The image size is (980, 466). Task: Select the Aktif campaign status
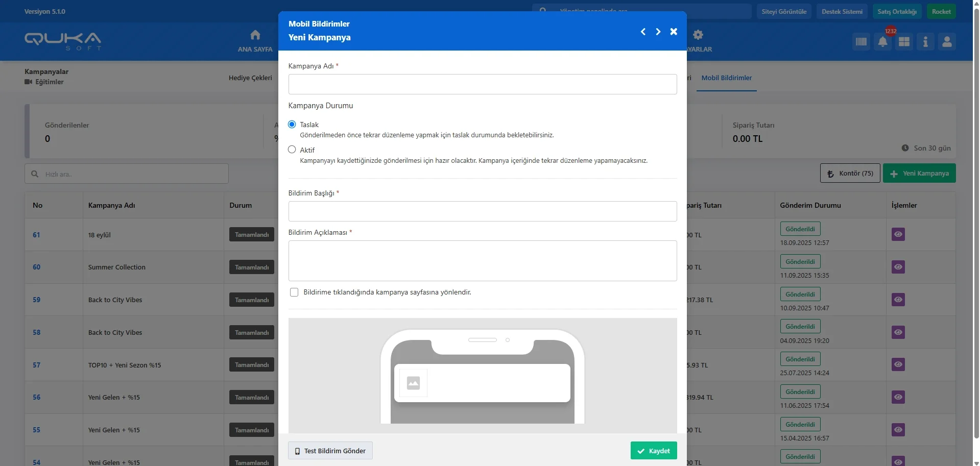point(292,150)
